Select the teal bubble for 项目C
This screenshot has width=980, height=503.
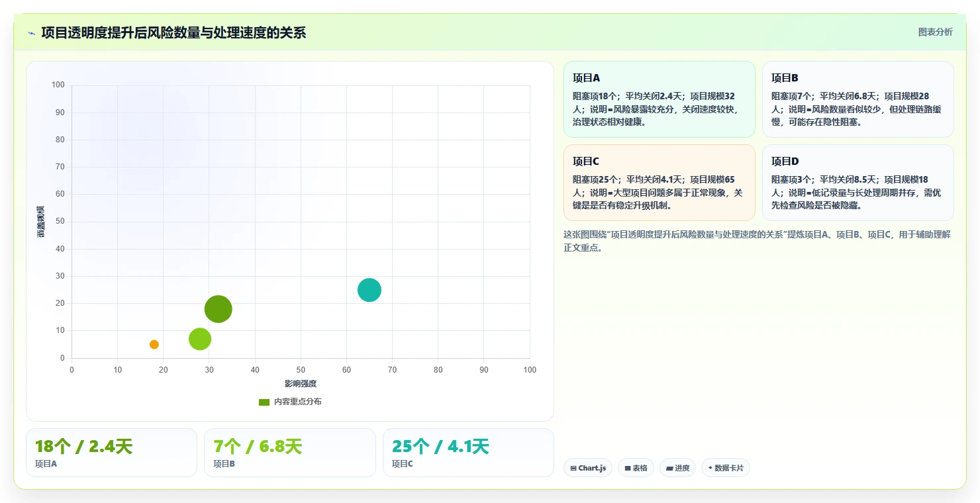tap(369, 290)
